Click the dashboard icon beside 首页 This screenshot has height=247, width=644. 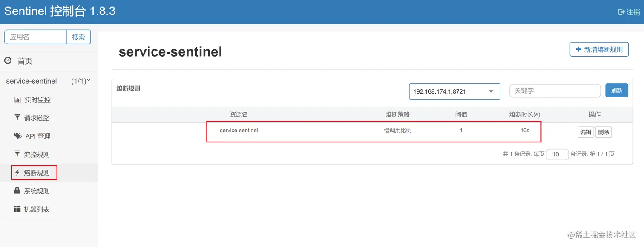8,61
